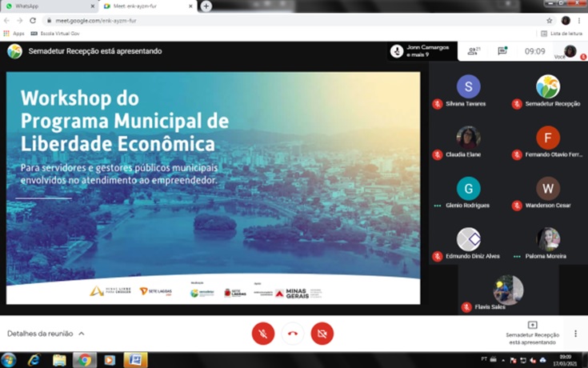Close the Meet tab
The image size is (588, 368).
pos(190,6)
